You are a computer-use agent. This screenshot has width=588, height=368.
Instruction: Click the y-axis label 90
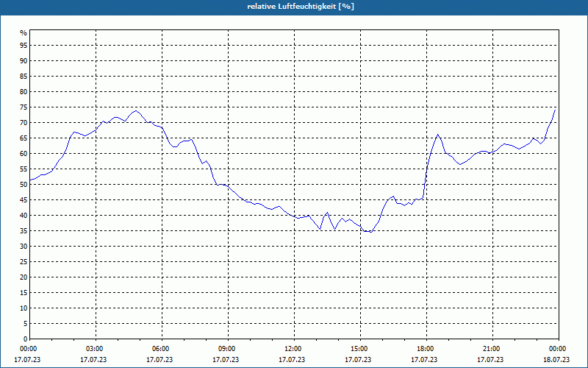coord(24,61)
